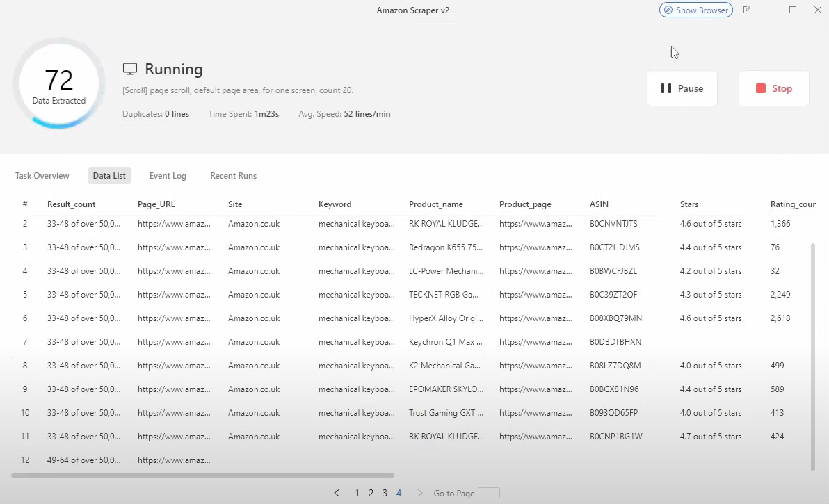The height and width of the screenshot is (504, 829).
Task: Select page 4 in pagination
Action: point(399,493)
